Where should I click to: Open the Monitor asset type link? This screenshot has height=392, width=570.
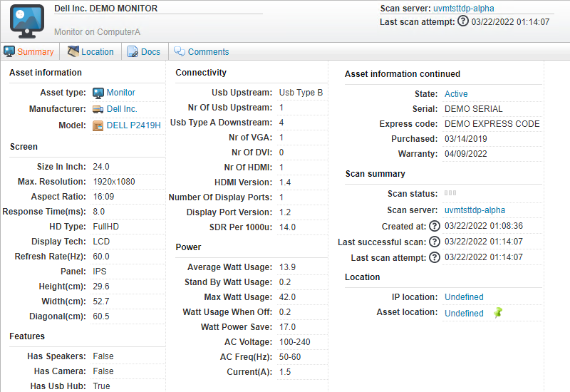(x=120, y=93)
